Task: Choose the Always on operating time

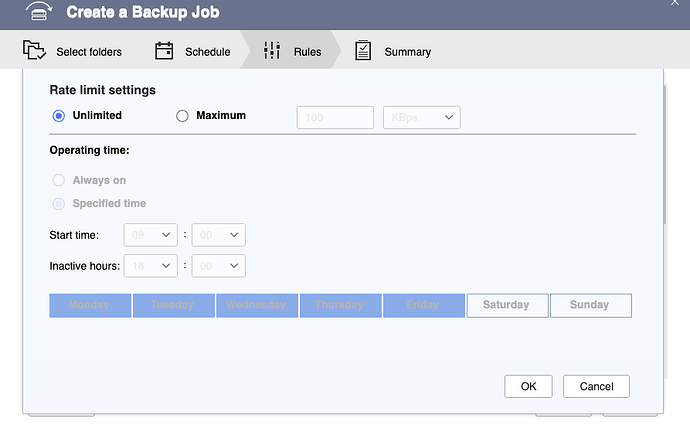Action: [58, 181]
